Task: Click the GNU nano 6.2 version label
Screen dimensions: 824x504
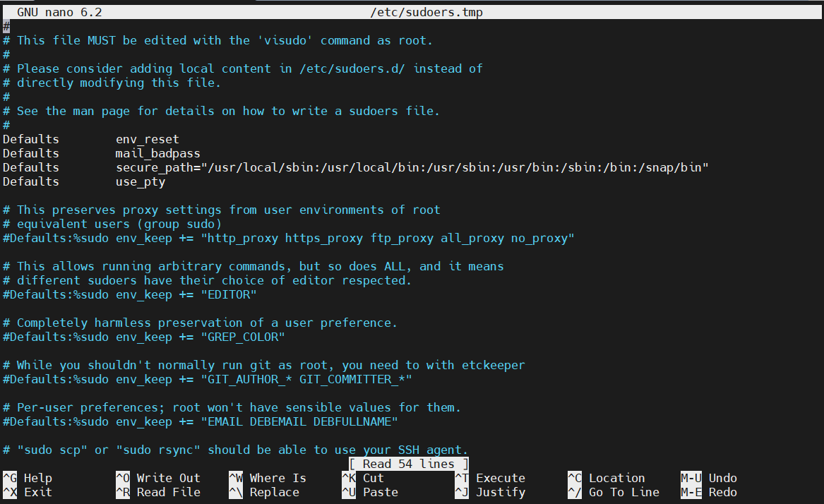Action: [x=55, y=11]
